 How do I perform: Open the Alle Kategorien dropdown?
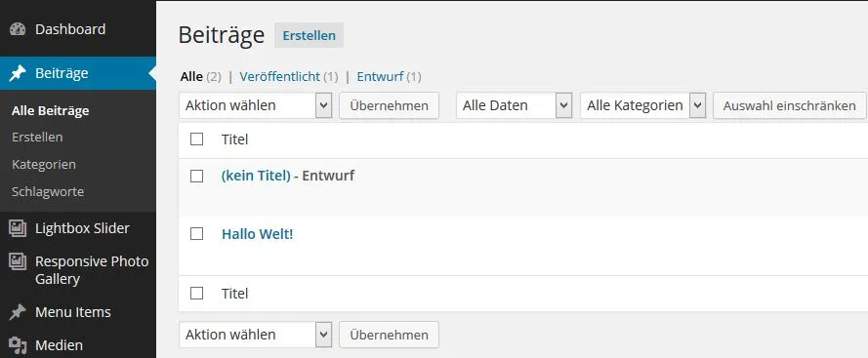(x=642, y=105)
